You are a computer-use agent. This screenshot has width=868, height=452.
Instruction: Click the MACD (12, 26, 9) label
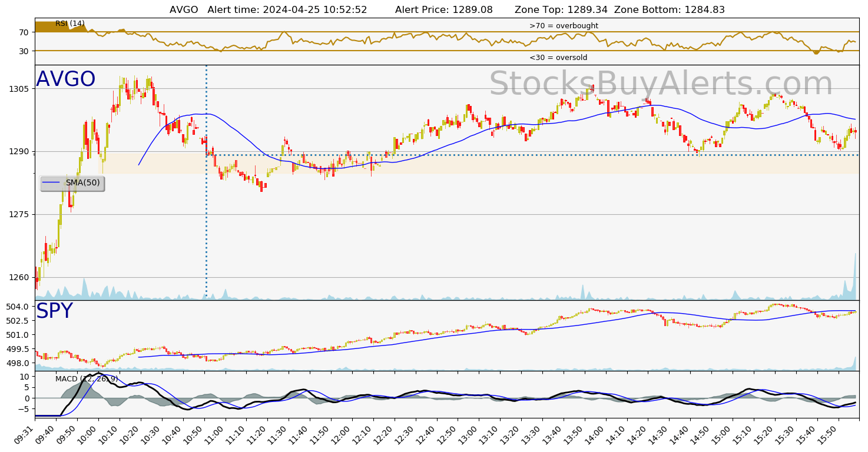pyautogui.click(x=87, y=379)
